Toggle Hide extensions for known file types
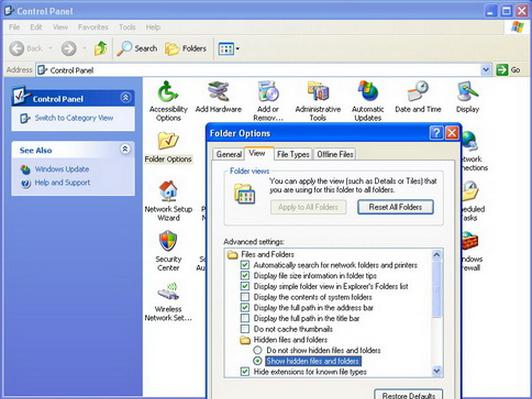Image resolution: width=532 pixels, height=399 pixels. click(x=245, y=372)
